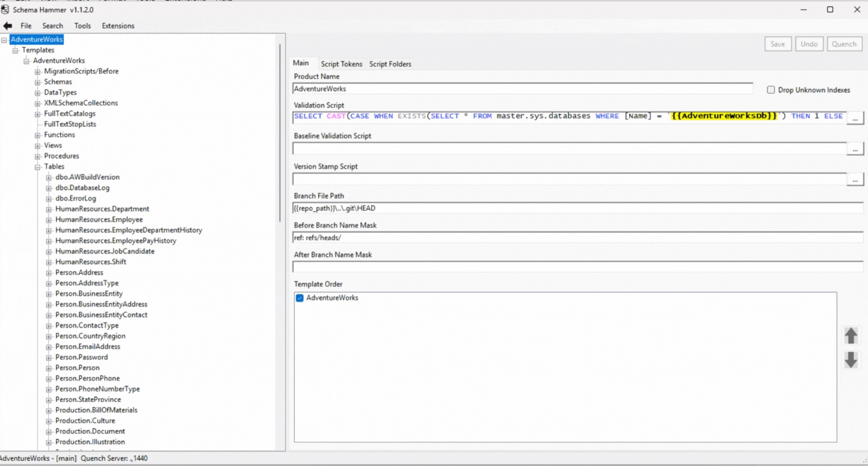Collapse the Templates tree node
Image resolution: width=868 pixels, height=466 pixels.
point(14,50)
